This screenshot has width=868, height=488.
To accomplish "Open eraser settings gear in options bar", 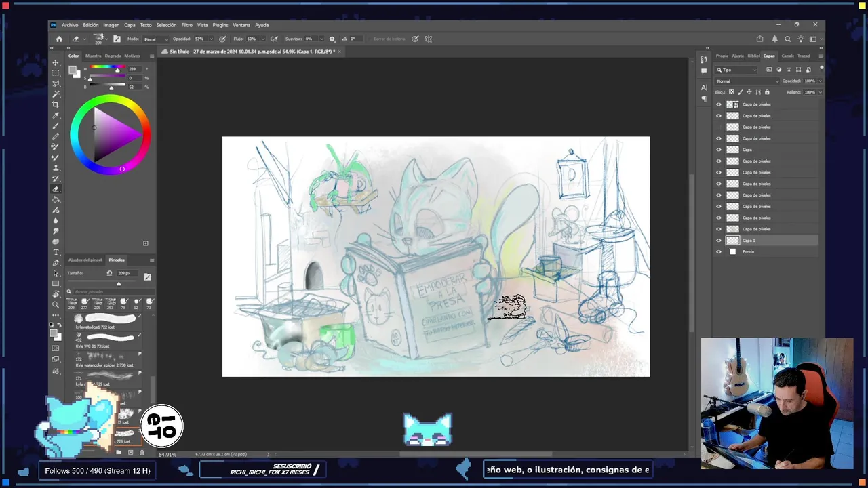I will 332,39.
